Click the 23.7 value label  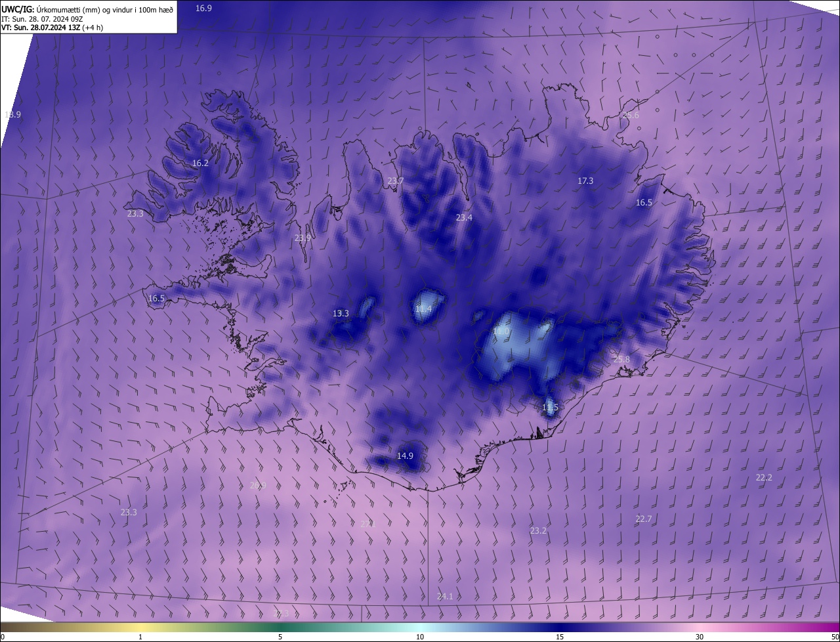coord(396,181)
